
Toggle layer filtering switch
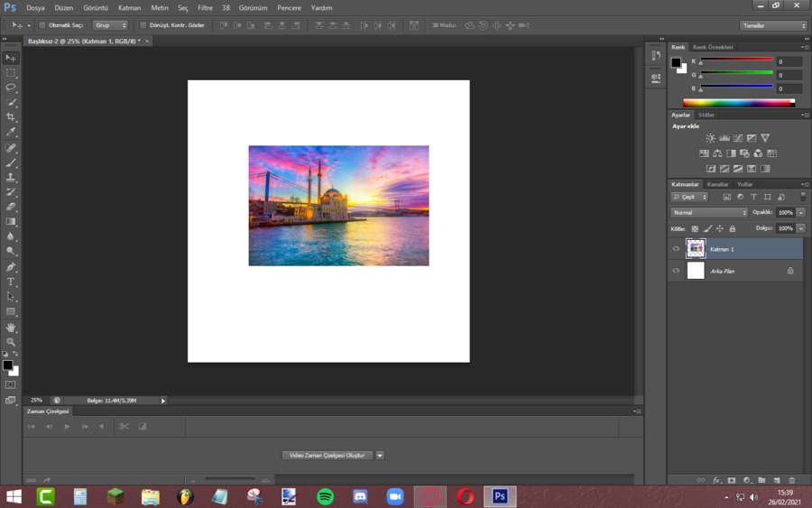click(803, 197)
